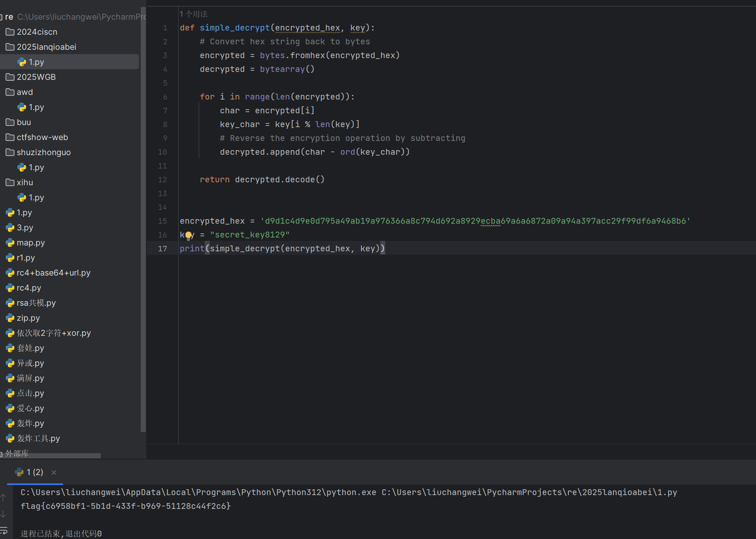Click the 1.py script path in console output

(529, 493)
